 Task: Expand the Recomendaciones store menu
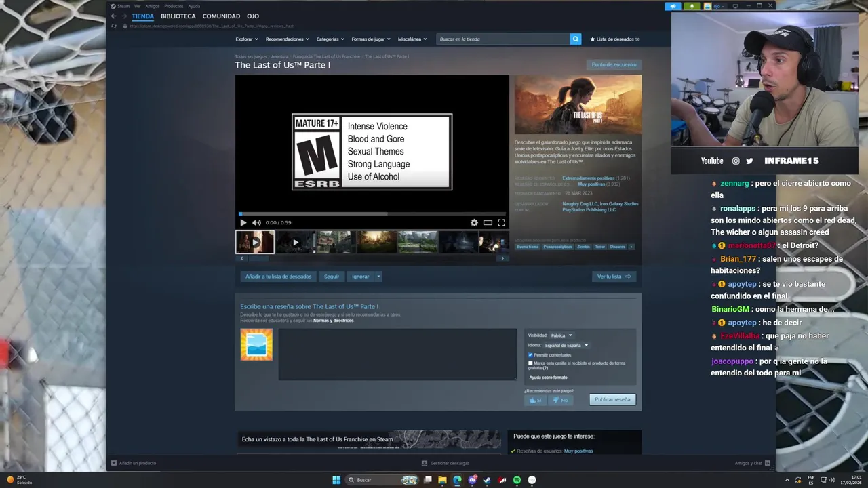pyautogui.click(x=287, y=39)
